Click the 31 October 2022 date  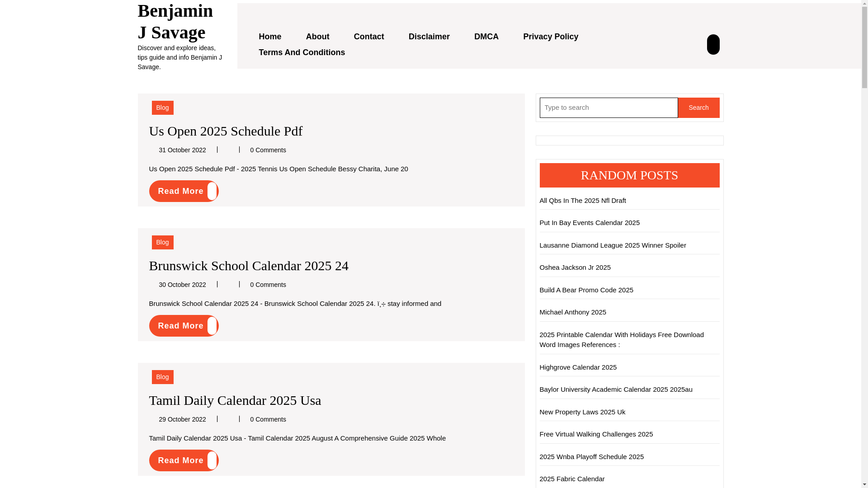[x=182, y=150]
